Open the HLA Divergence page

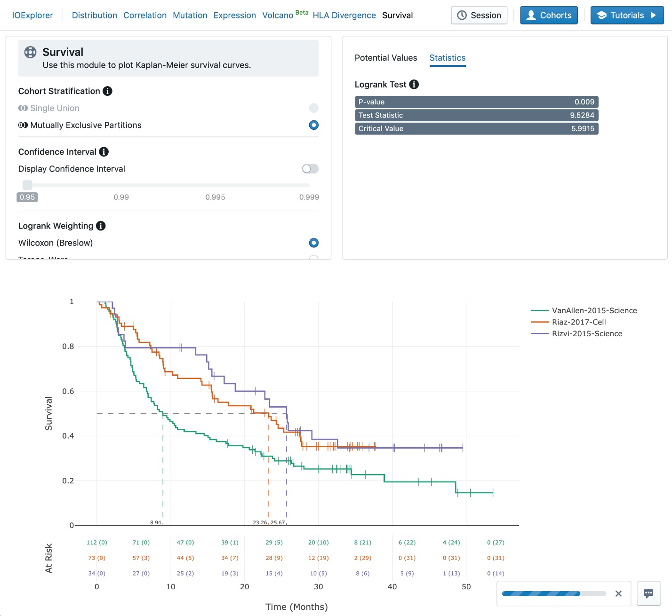click(344, 16)
